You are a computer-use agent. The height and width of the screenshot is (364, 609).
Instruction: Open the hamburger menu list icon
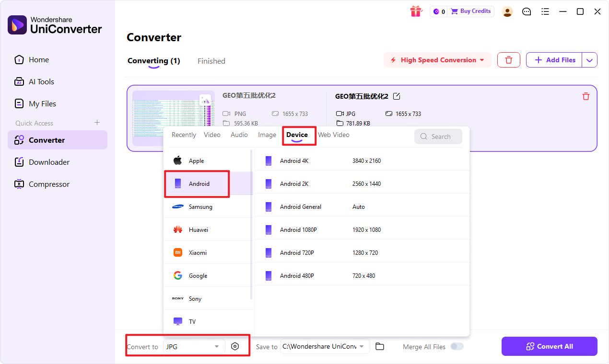point(545,11)
